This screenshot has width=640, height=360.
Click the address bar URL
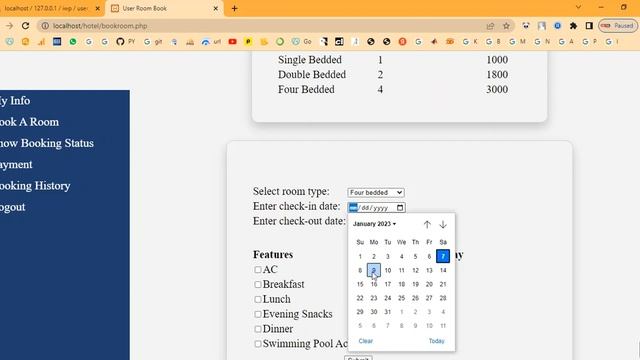click(100, 26)
